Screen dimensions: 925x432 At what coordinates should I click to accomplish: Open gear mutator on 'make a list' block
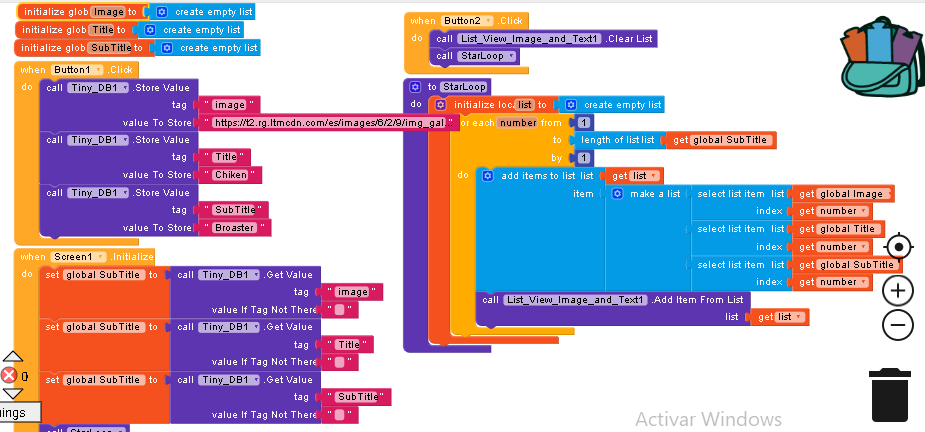[x=616, y=193]
